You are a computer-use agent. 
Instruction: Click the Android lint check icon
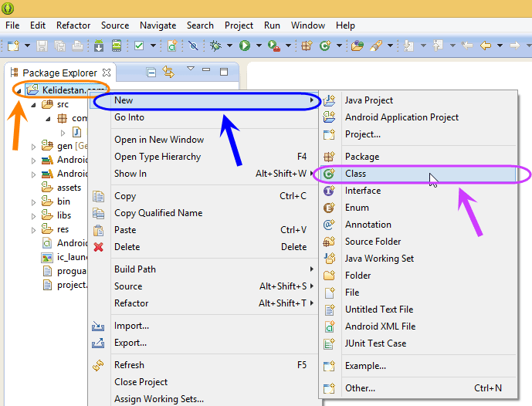139,46
